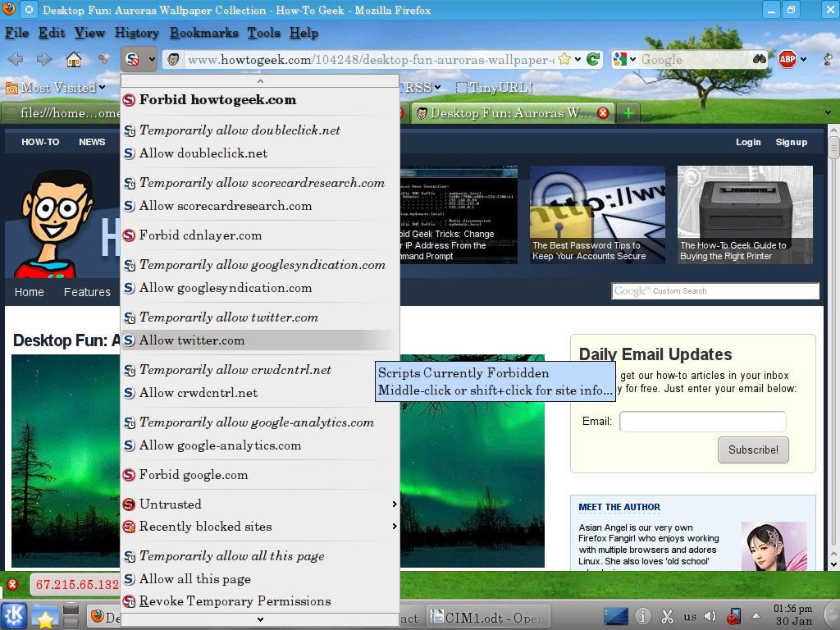Image resolution: width=840 pixels, height=630 pixels.
Task: Open a new tab with green plus
Action: 628,113
